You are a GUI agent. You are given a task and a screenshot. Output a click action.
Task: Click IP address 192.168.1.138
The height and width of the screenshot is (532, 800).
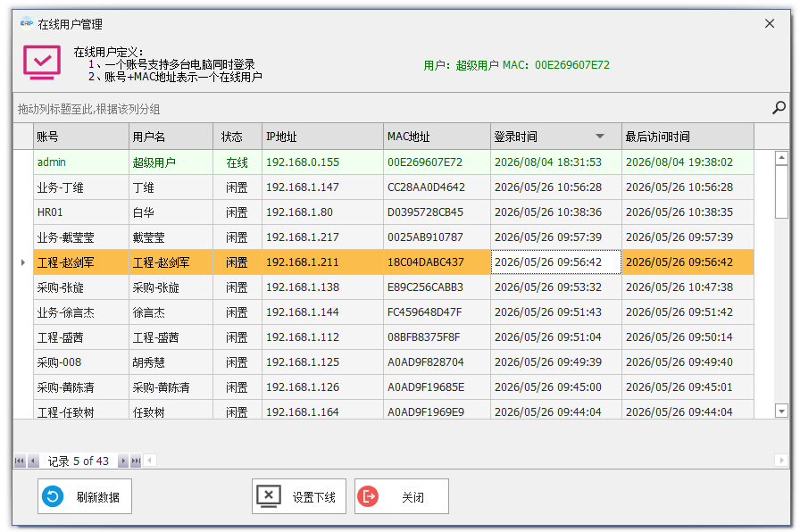point(322,287)
